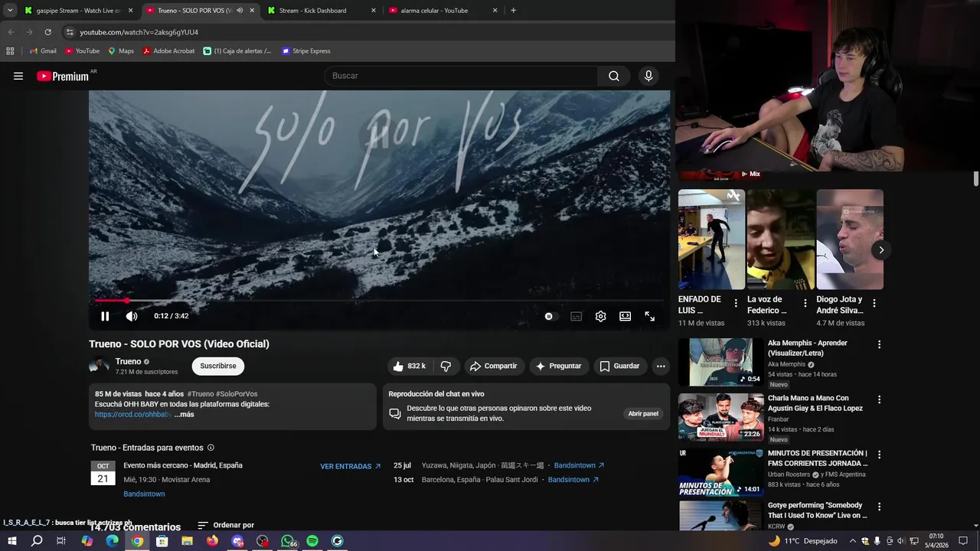Open Gotye Somebody That I Used To Know video

[x=720, y=516]
